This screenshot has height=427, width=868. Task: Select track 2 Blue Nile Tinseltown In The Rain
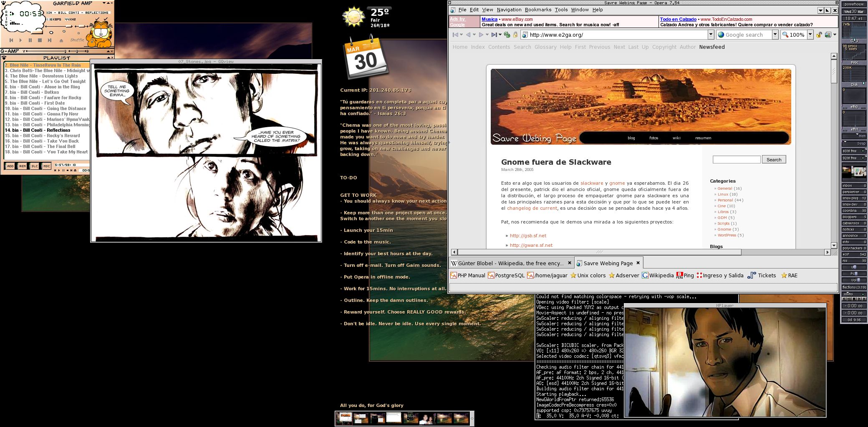(47, 65)
